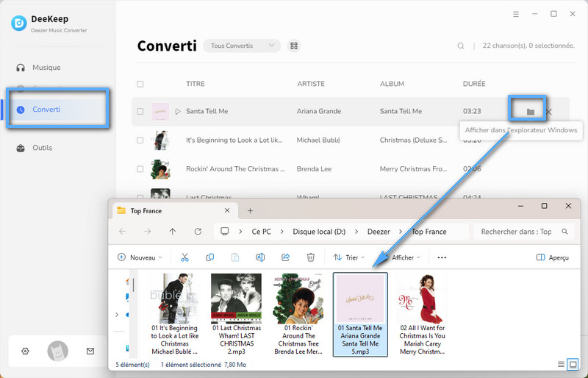Click the Rechercher dans Top search field
Image resolution: width=588 pixels, height=378 pixels.
[x=524, y=232]
